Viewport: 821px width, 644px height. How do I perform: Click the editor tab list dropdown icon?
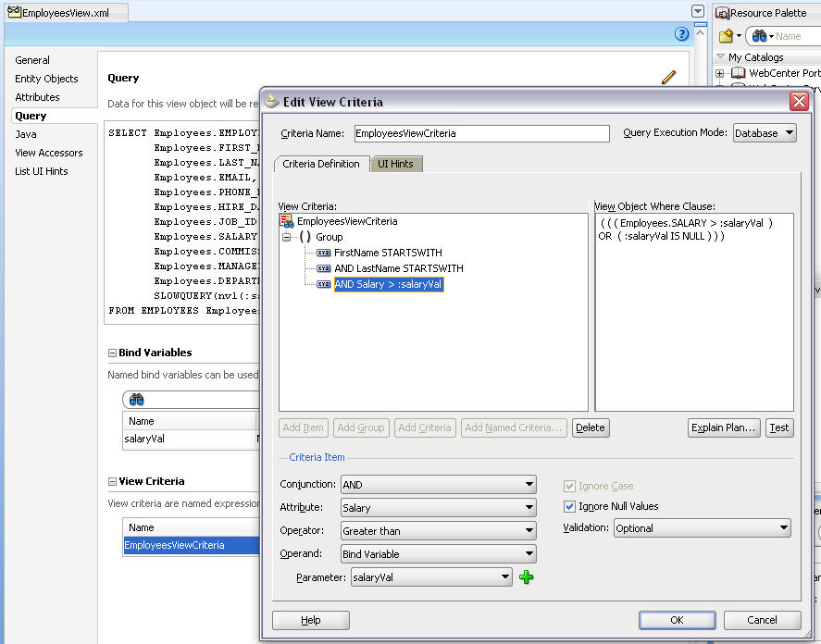click(697, 11)
